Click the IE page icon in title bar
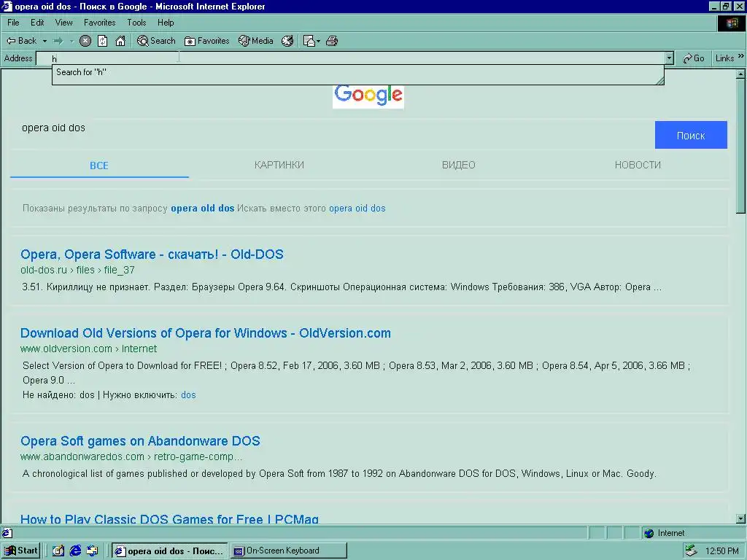747x560 pixels. coord(7,6)
